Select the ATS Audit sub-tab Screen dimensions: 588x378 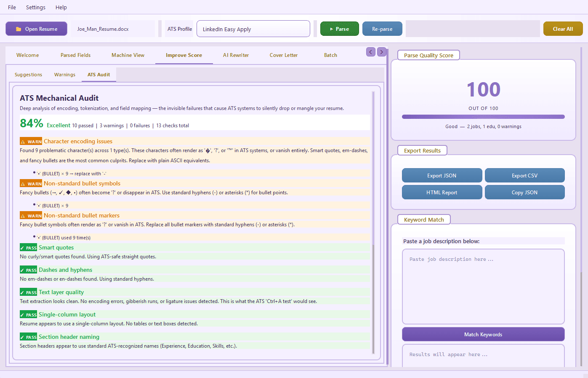[98, 75]
